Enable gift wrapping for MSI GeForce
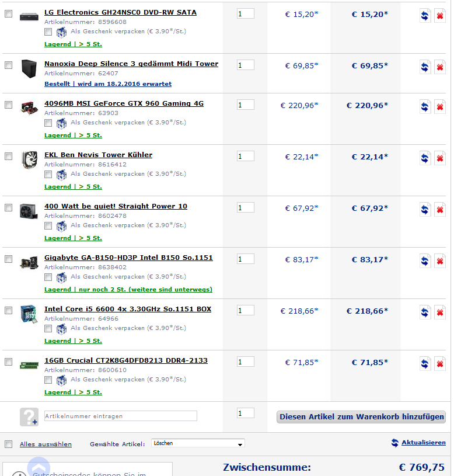The image size is (454, 476). 48,123
